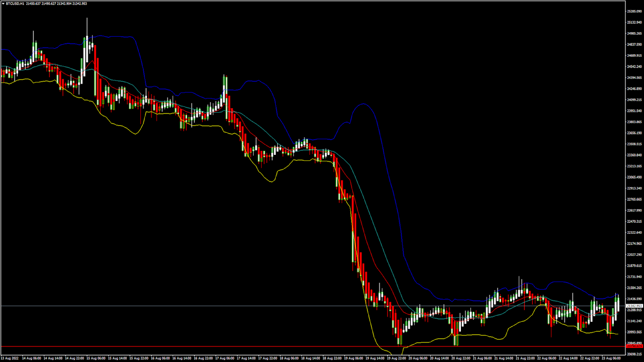Click the 25285.090 price axis label
644x362 pixels.
pyautogui.click(x=635, y=11)
